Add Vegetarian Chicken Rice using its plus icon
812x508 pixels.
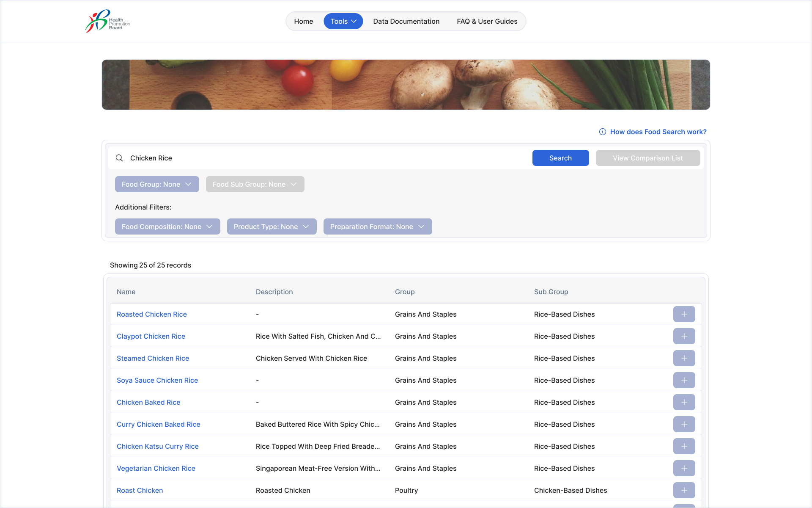[684, 468]
